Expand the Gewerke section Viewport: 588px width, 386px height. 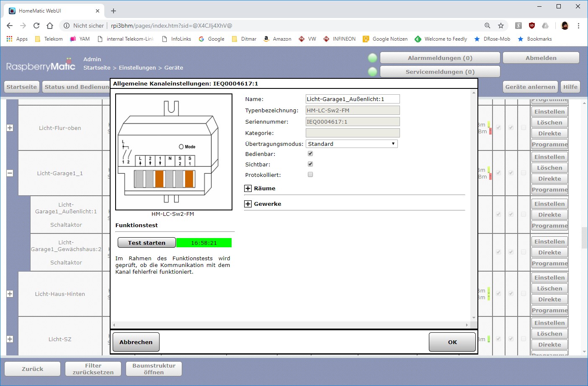coord(248,204)
